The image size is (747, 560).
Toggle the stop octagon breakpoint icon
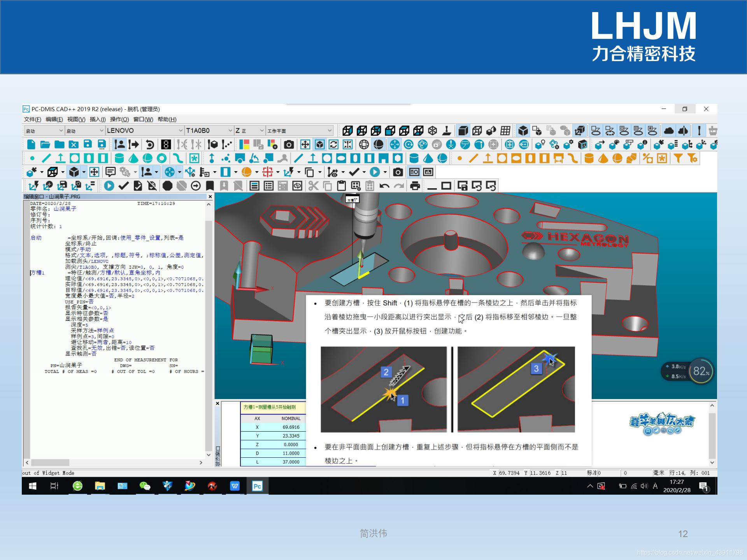pyautogui.click(x=167, y=186)
